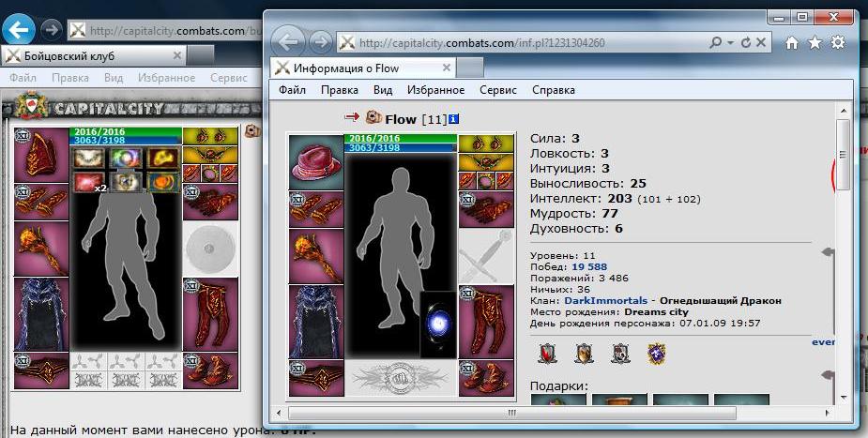Click the necklace slot in Flow info window
Image resolution: width=868 pixels, height=438 pixels.
coord(486,162)
